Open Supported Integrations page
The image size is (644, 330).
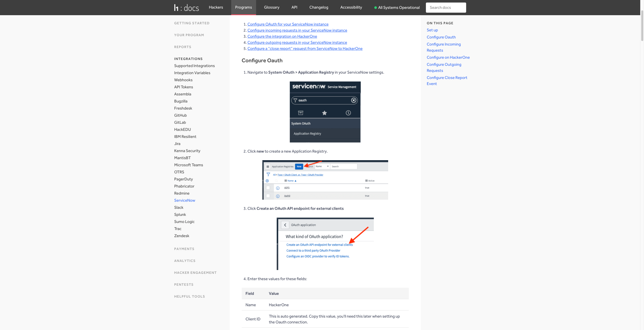click(x=194, y=66)
